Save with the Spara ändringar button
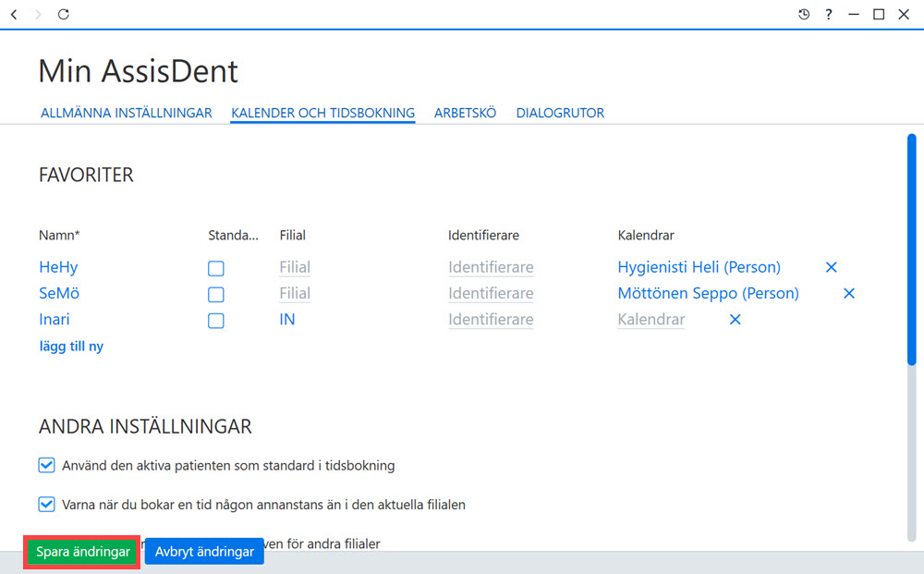 pos(82,552)
